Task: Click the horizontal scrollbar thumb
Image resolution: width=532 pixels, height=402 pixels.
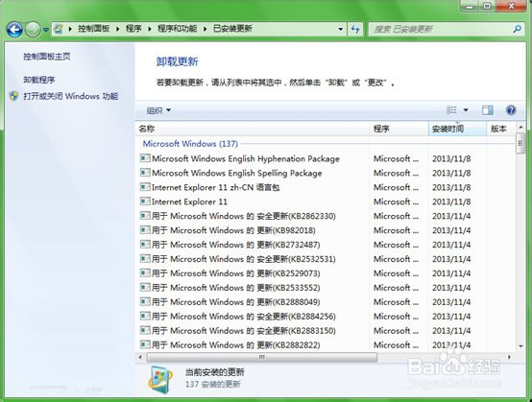Action: 262,357
